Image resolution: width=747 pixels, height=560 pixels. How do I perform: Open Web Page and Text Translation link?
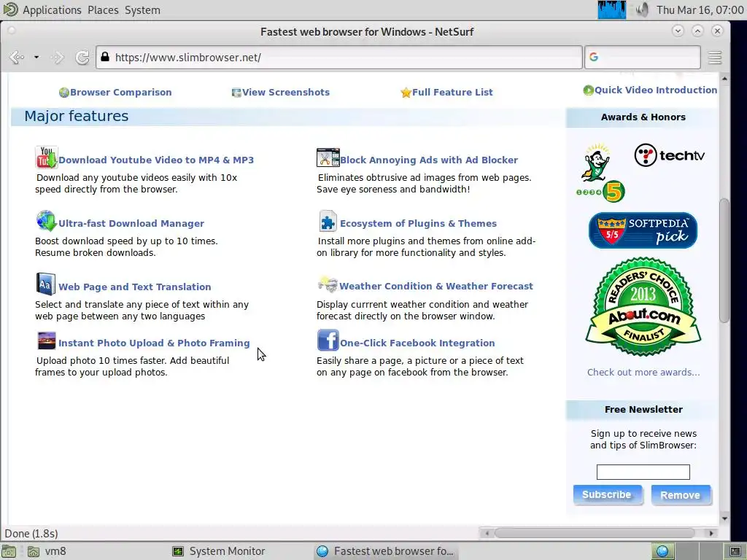tap(134, 287)
